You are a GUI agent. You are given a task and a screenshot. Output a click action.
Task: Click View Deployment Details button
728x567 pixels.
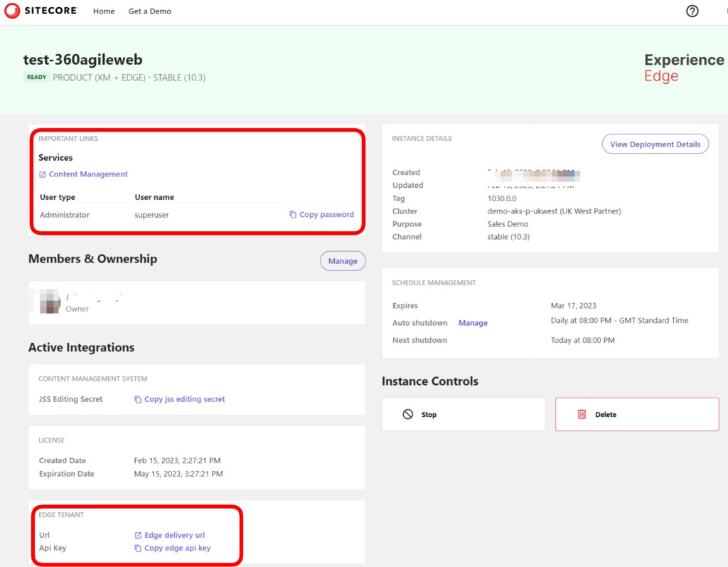(x=655, y=144)
